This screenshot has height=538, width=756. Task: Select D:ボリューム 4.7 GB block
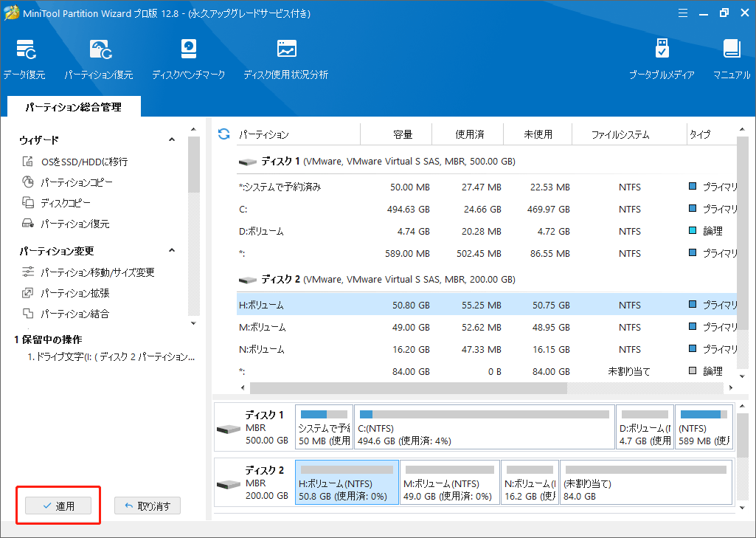tap(645, 427)
